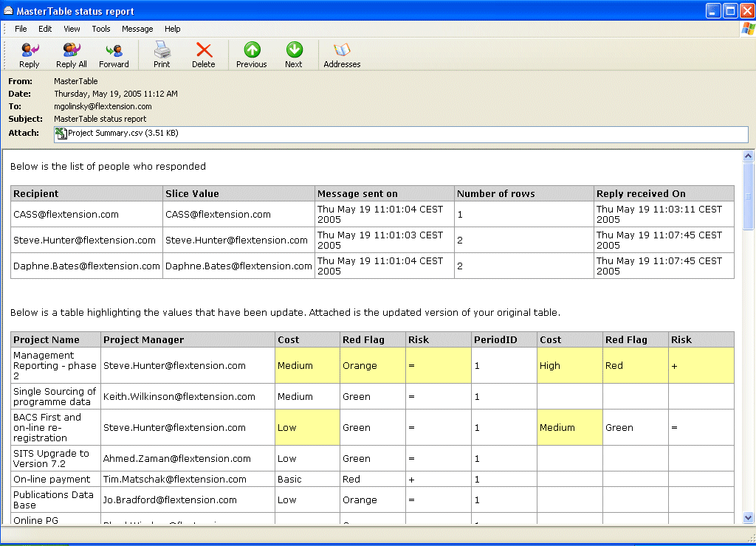Viewport: 756px width, 546px height.
Task: Click the On-line payment project cell
Action: pos(55,480)
